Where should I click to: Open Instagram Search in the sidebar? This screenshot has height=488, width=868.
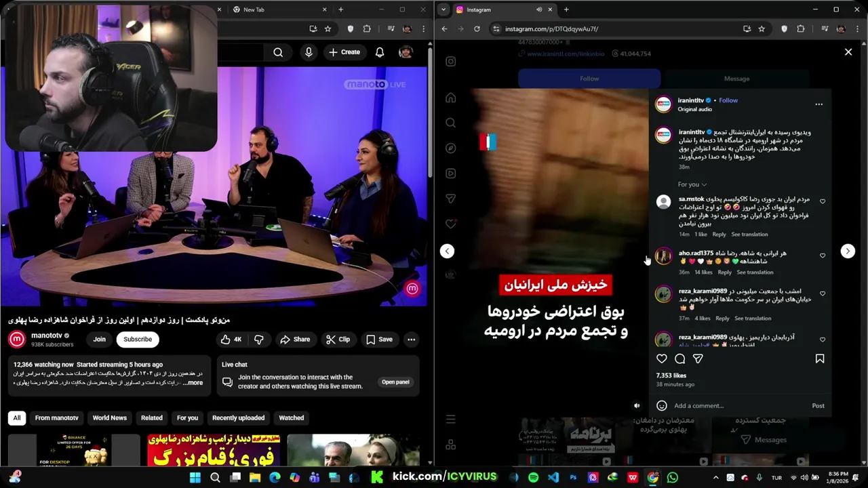(x=450, y=123)
